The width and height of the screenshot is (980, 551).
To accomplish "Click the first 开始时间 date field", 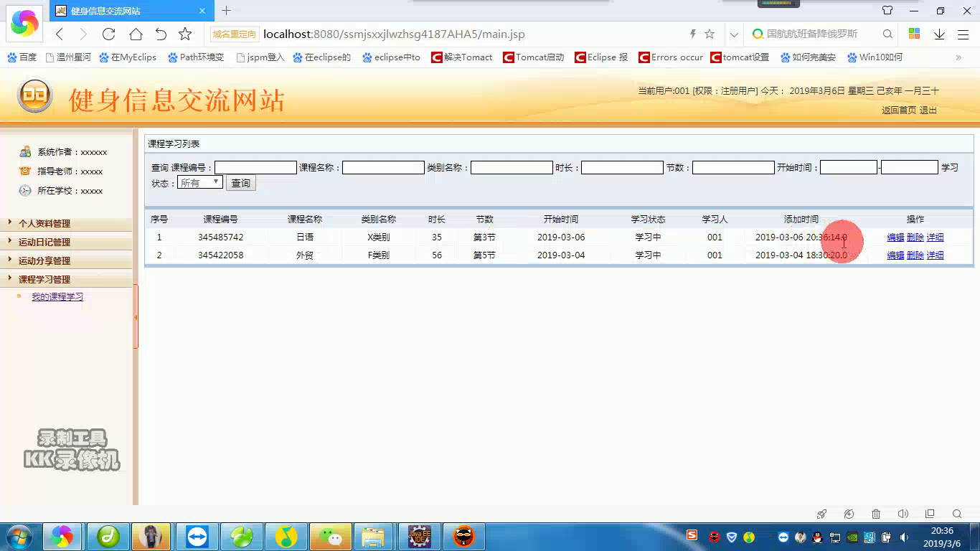I will pos(849,167).
